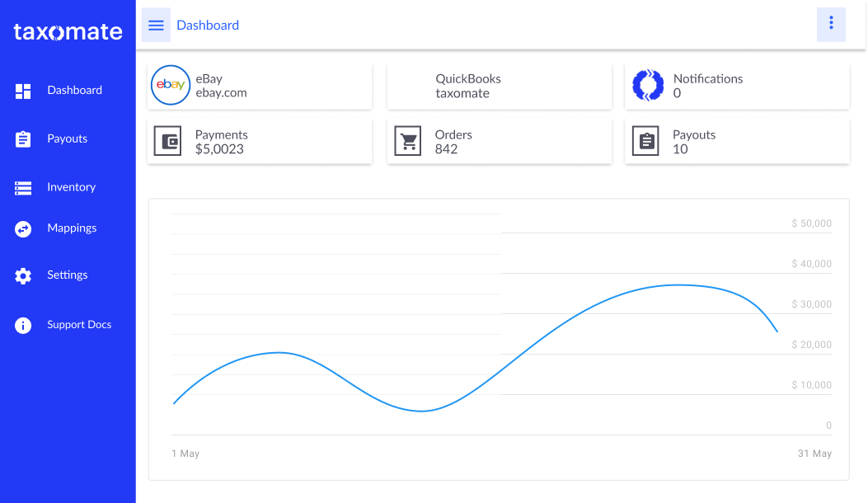This screenshot has width=868, height=503.
Task: Click the Payouts card clipboard icon
Action: [645, 141]
